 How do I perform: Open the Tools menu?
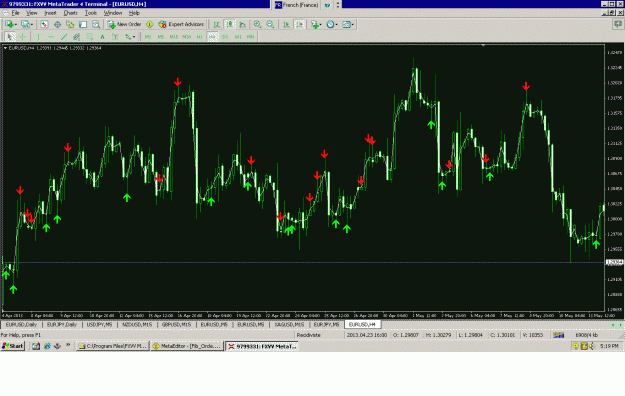click(x=90, y=13)
